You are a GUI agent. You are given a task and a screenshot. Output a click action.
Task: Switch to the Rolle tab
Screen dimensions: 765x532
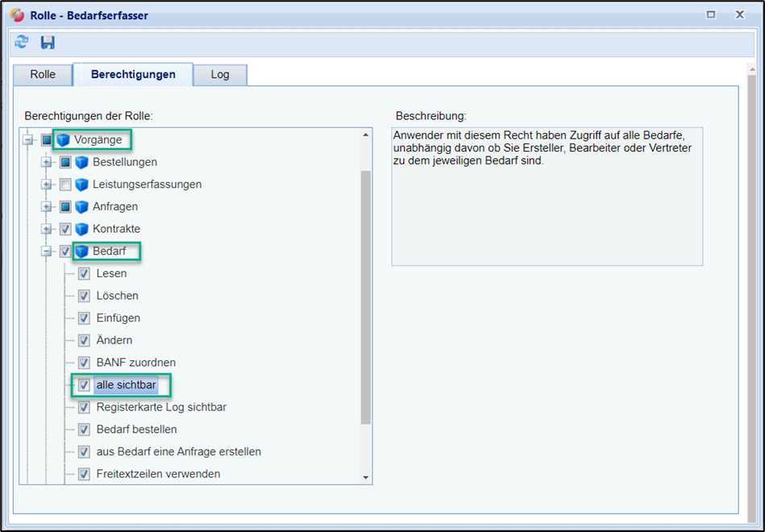[43, 75]
